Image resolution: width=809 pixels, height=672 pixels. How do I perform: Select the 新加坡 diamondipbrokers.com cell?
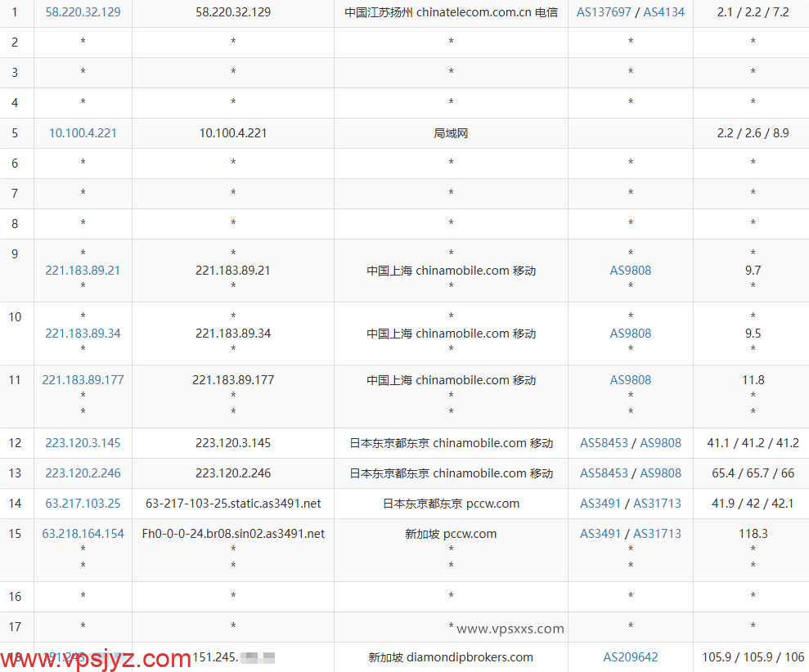451,657
